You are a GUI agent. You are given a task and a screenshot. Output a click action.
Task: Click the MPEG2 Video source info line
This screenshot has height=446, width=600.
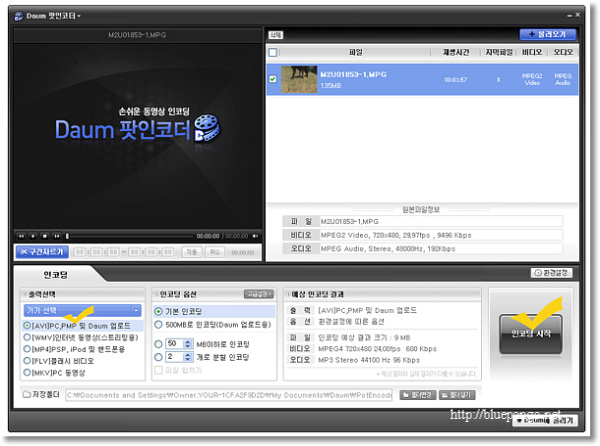pos(441,235)
